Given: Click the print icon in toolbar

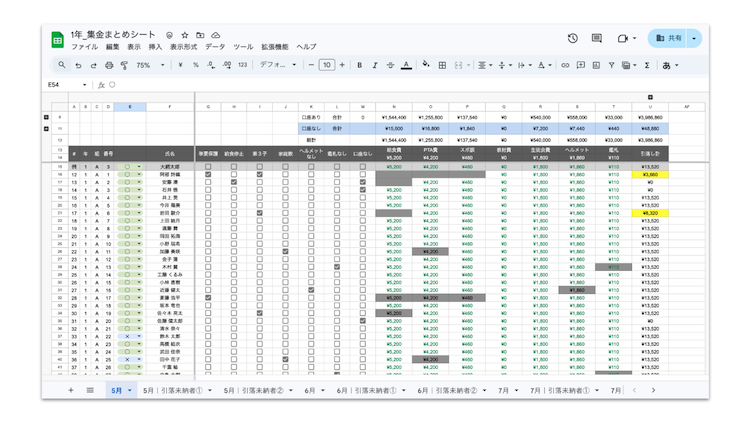Looking at the screenshot, I should click(x=108, y=65).
